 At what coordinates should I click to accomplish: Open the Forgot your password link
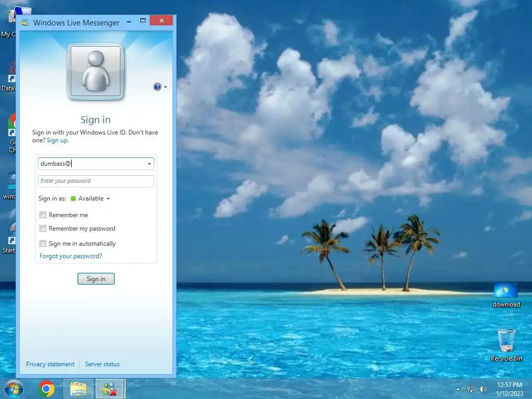(x=71, y=256)
